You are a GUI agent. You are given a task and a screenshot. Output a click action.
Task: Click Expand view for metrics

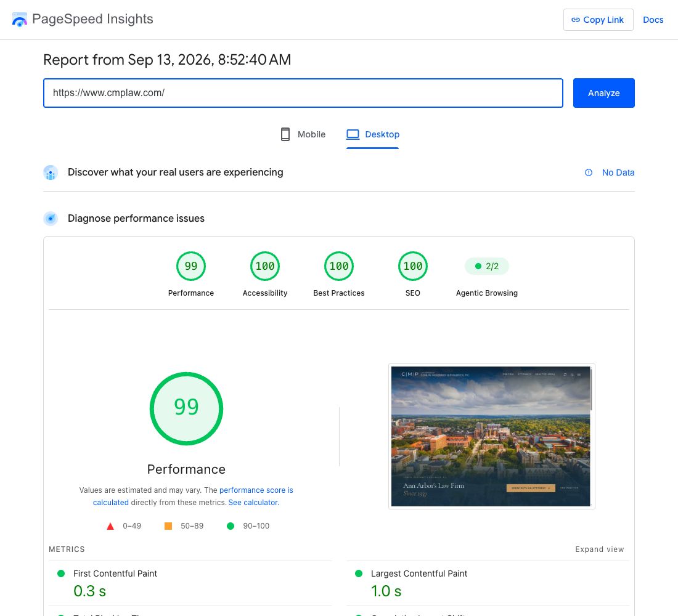[599, 549]
